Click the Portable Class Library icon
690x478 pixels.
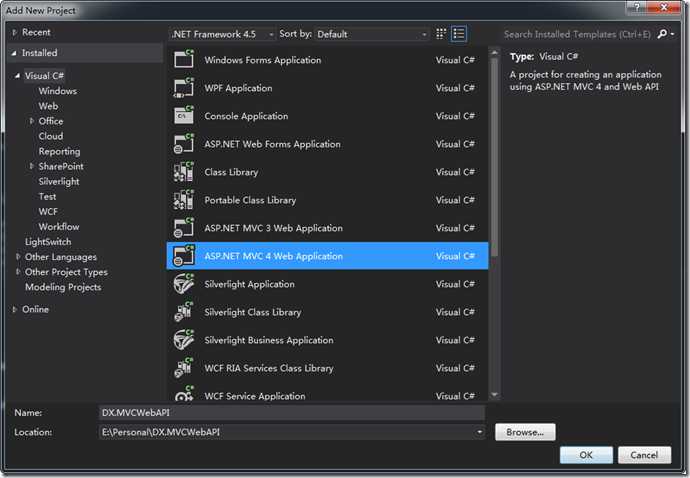(184, 200)
